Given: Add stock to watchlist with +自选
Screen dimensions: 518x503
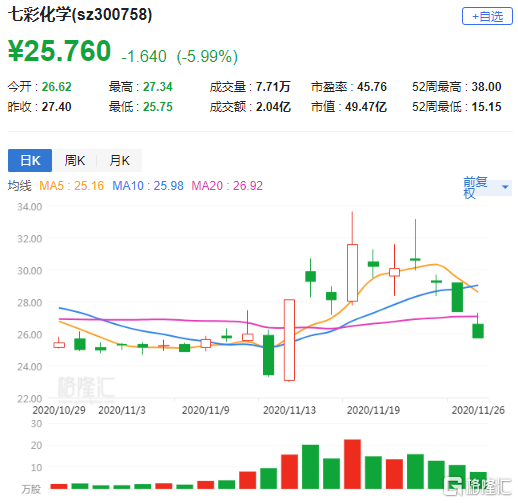Looking at the screenshot, I should (487, 16).
